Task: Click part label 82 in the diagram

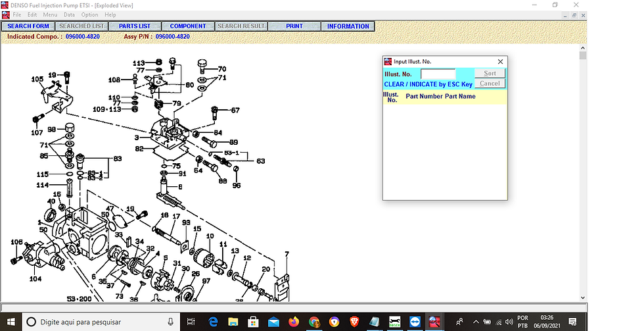Action: [139, 149]
